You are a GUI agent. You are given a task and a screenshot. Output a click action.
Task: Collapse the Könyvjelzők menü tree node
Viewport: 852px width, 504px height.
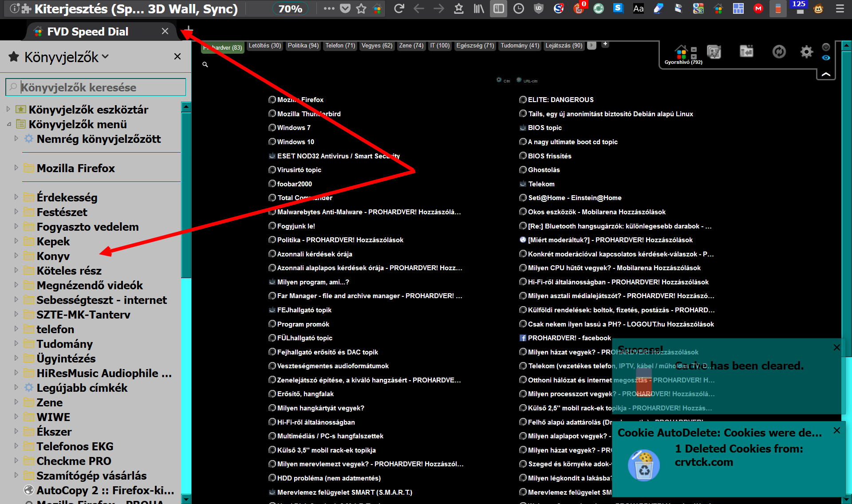point(8,124)
